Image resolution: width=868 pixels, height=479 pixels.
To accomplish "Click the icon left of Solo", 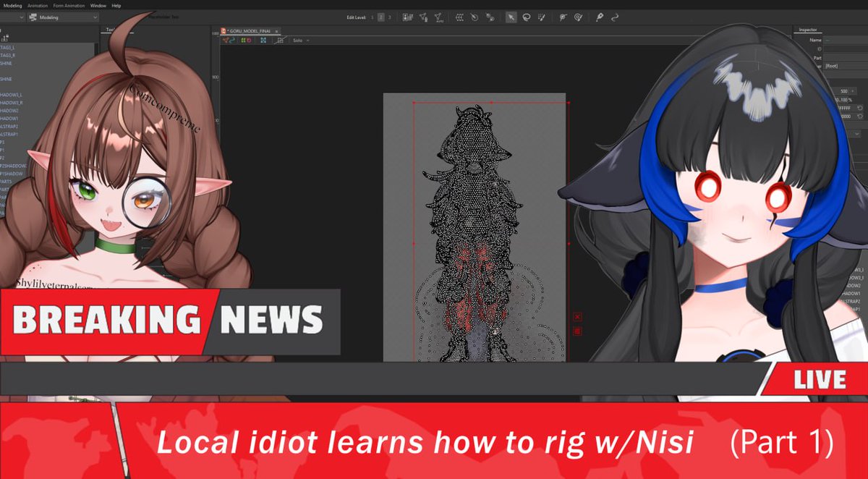I will point(281,41).
